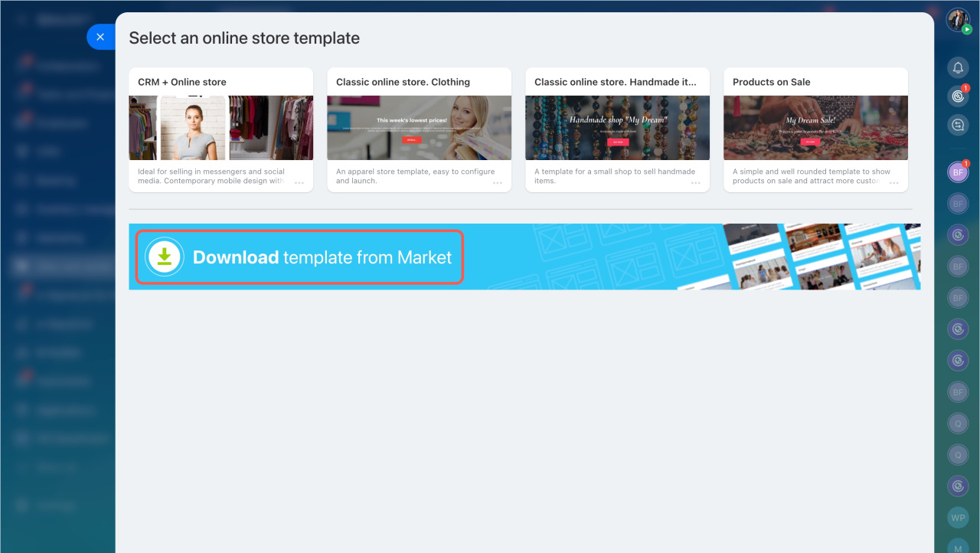This screenshot has height=553, width=980.
Task: Choose the Handmade shop preview image
Action: point(617,128)
